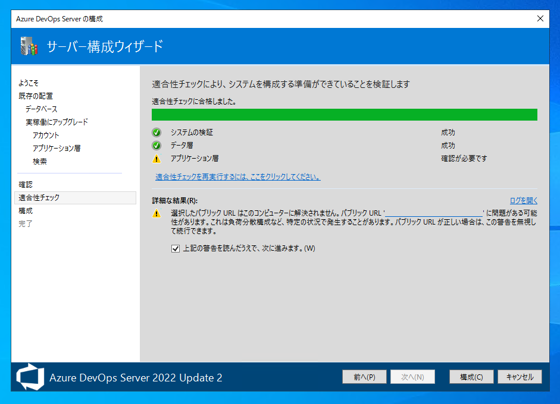Click サーバー構成ウィザード title text
This screenshot has width=560, height=404.
(x=105, y=46)
